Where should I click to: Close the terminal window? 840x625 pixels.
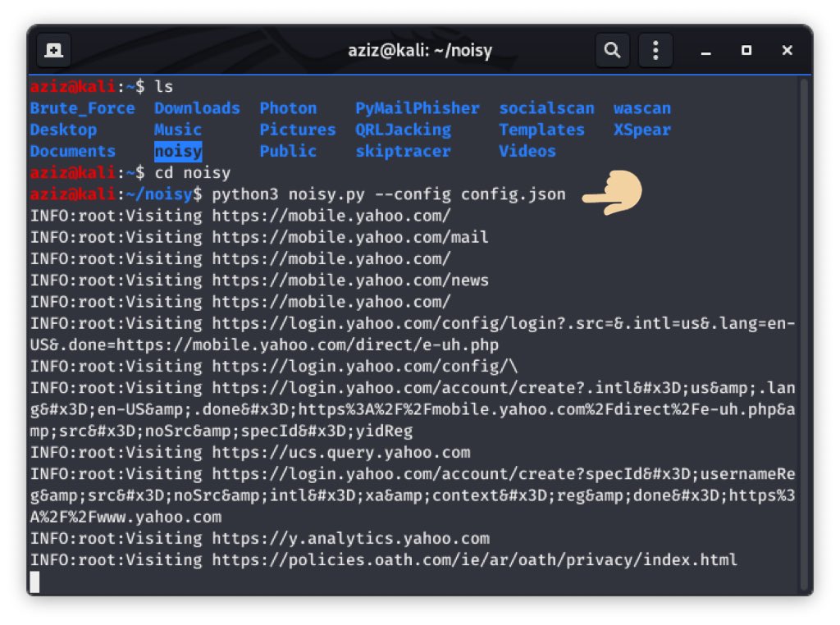(x=787, y=50)
